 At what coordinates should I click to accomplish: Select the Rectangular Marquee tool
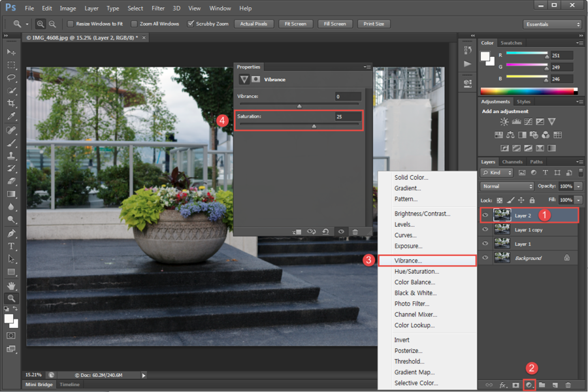pos(11,65)
